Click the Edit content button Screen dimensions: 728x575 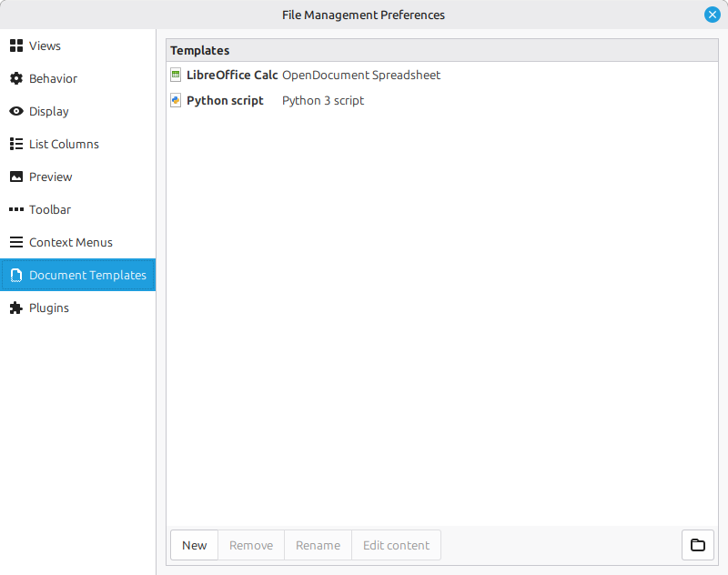coord(396,545)
